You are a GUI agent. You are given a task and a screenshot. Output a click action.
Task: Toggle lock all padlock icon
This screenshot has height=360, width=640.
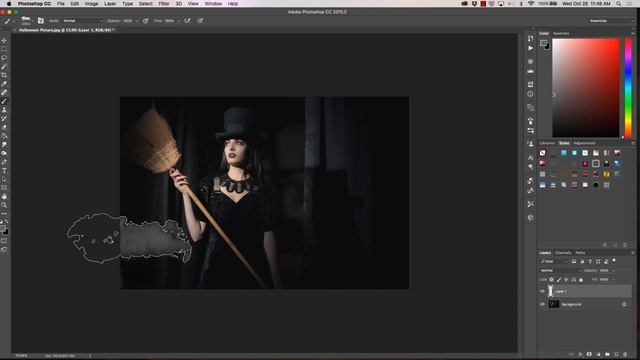tap(581, 280)
